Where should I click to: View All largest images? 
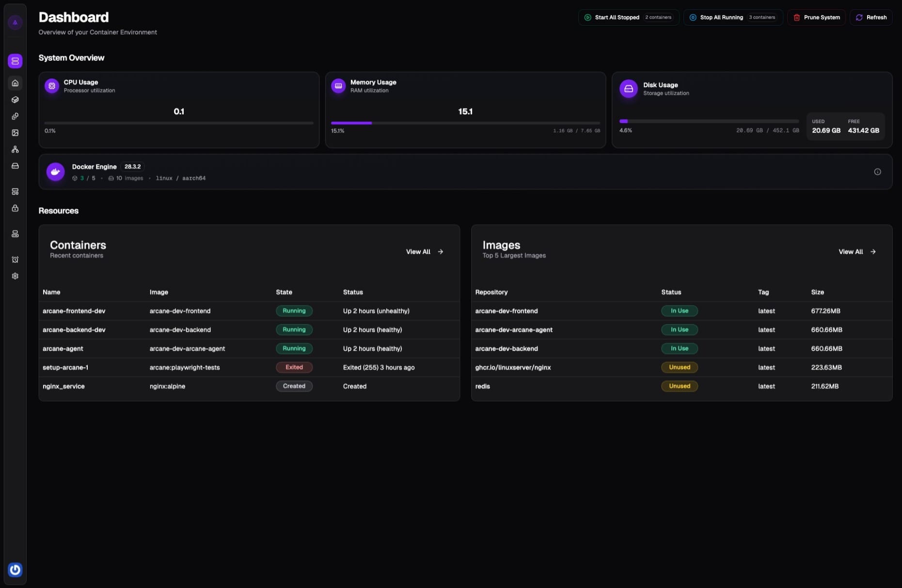tap(856, 251)
